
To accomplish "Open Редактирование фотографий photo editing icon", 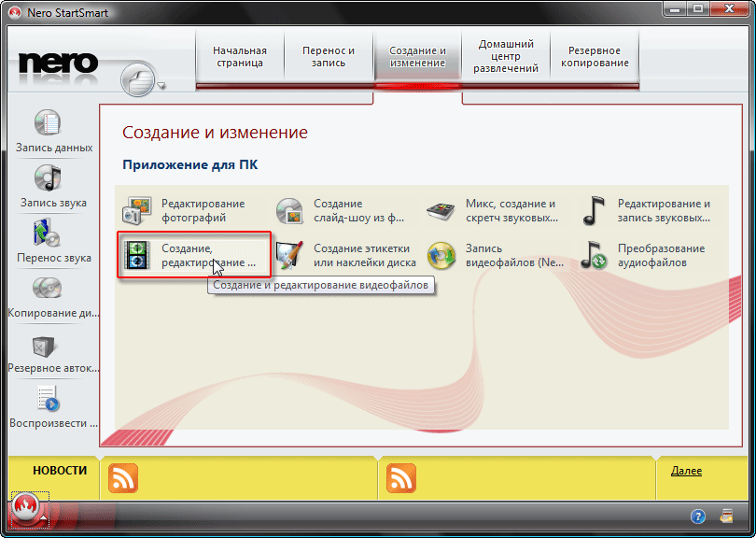I will click(x=137, y=210).
